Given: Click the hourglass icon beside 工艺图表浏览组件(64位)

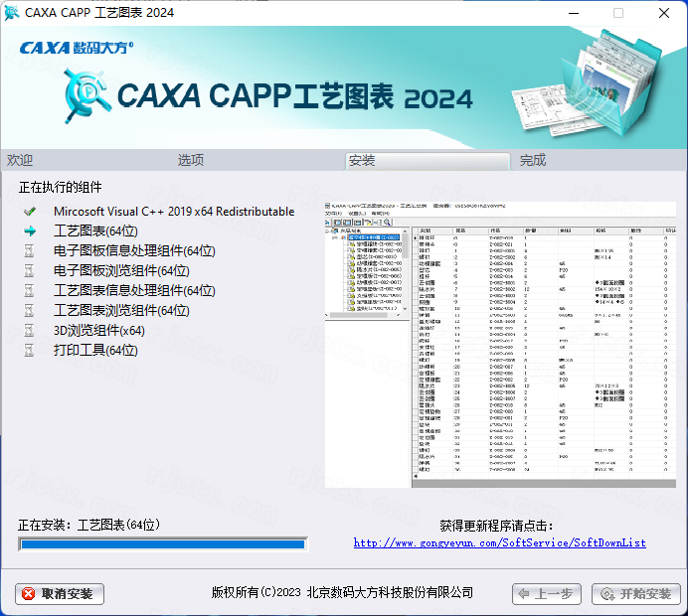Looking at the screenshot, I should pos(30,311).
